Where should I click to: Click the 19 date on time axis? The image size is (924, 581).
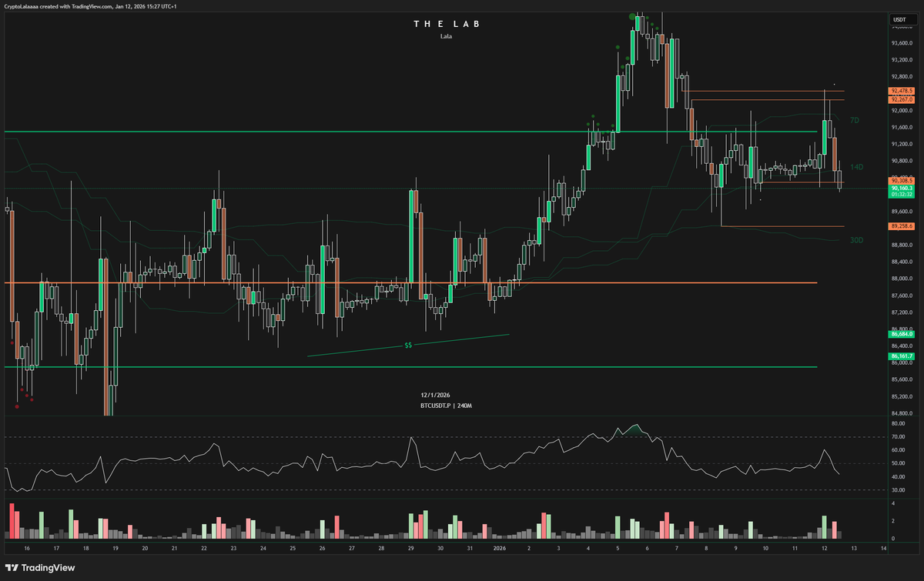[x=115, y=549]
